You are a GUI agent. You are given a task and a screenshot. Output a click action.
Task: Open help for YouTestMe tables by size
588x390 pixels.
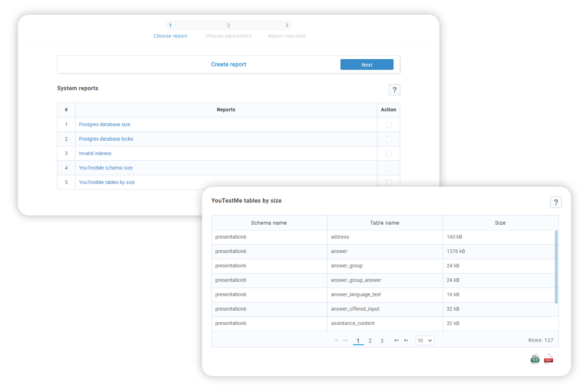click(x=556, y=202)
